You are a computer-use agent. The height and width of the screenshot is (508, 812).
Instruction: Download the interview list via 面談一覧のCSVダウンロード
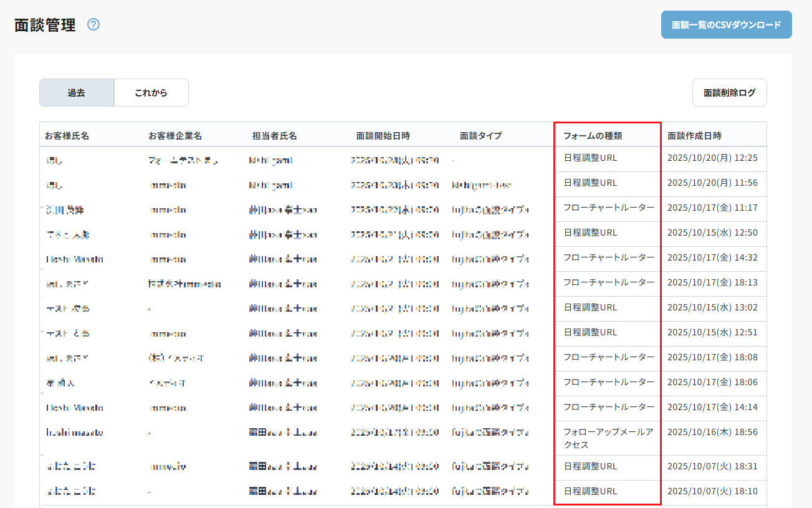(x=726, y=25)
